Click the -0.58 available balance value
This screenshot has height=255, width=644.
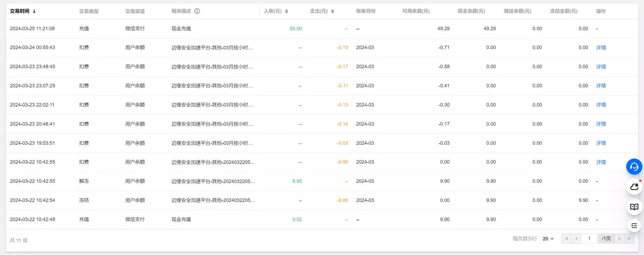tap(444, 67)
